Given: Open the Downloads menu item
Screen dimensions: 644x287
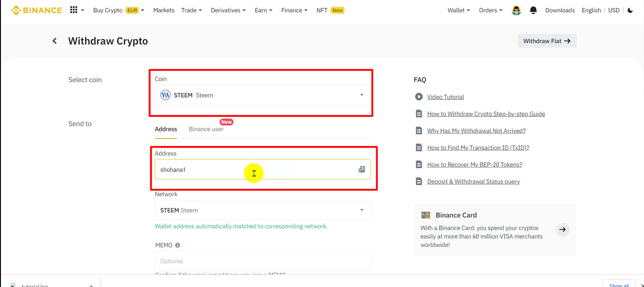Looking at the screenshot, I should pos(560,10).
